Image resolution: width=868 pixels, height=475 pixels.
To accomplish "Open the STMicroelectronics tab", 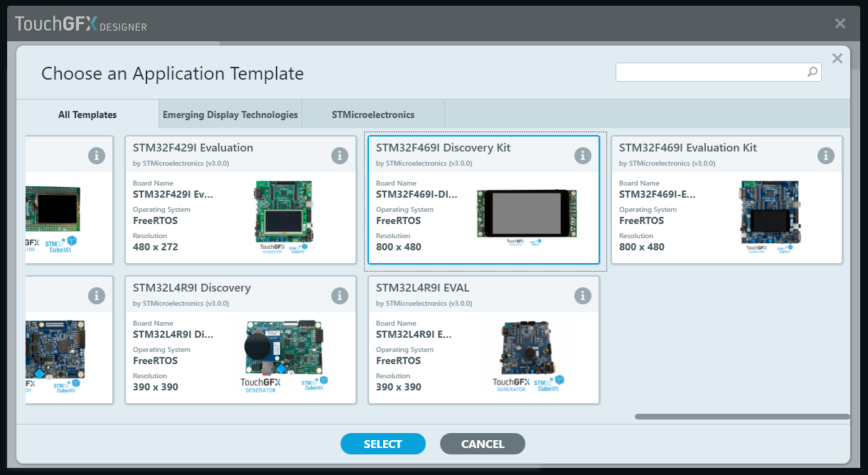I will (373, 114).
